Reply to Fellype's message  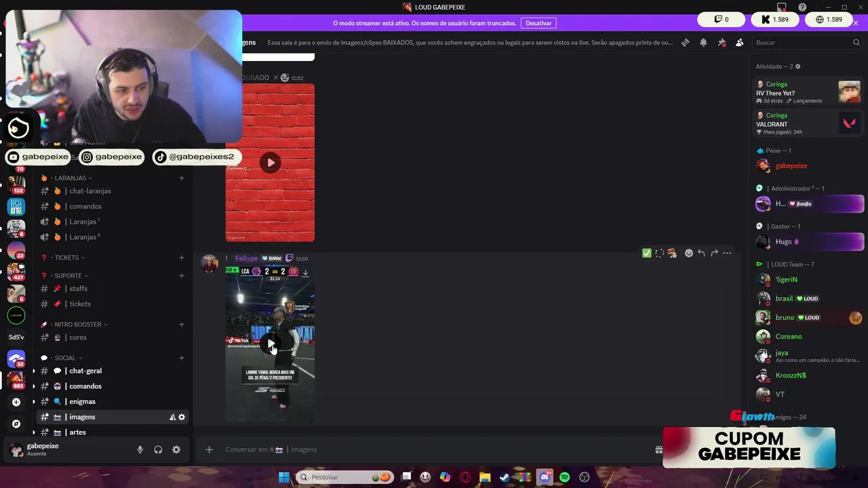[701, 253]
